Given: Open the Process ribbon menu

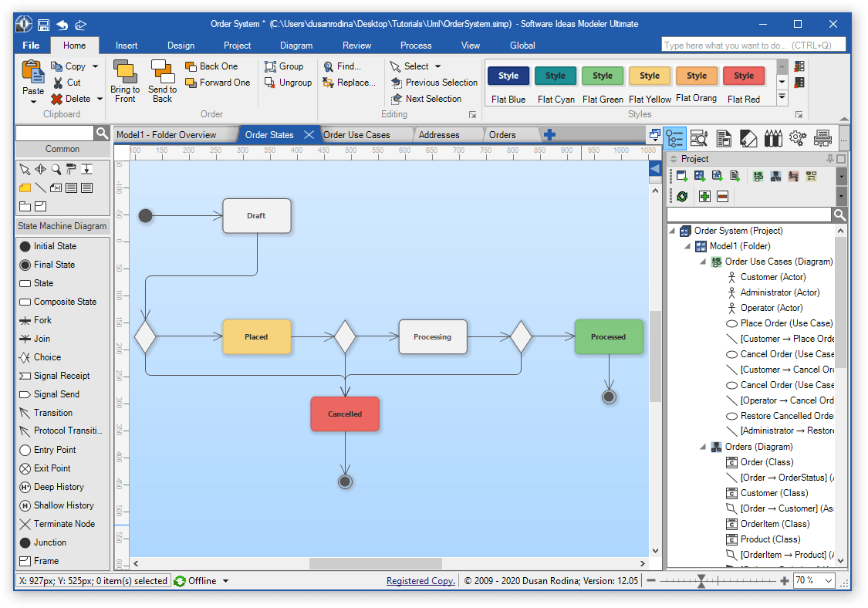Looking at the screenshot, I should (416, 45).
